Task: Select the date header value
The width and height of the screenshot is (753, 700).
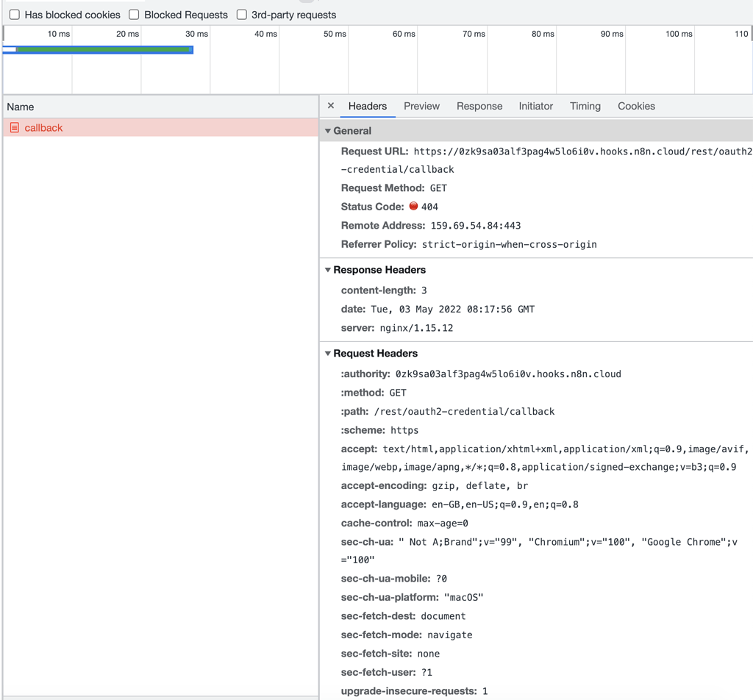Action: 452,309
